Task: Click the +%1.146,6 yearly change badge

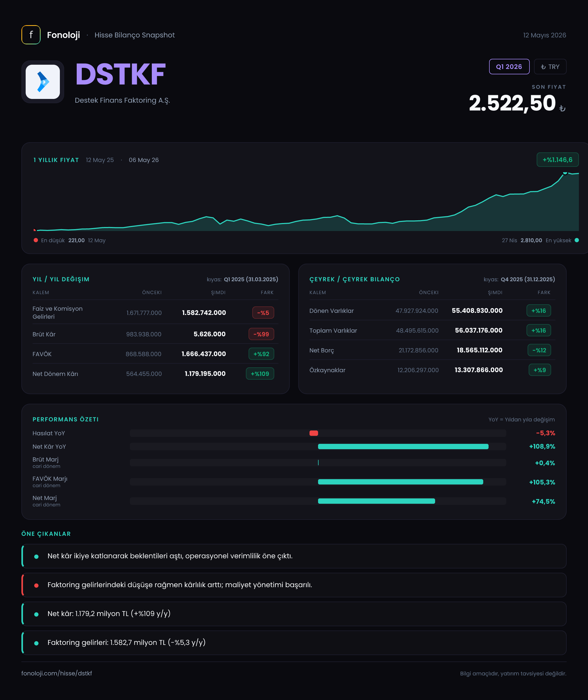Action: (x=557, y=160)
